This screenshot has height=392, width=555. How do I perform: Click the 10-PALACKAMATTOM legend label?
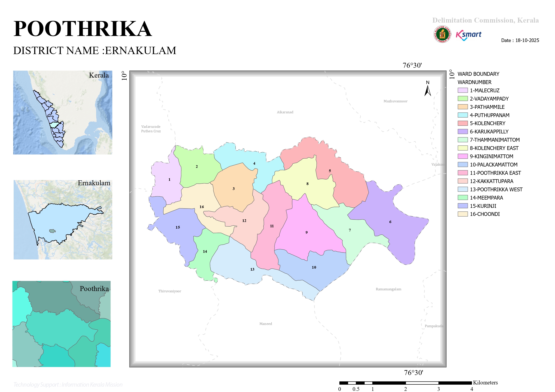(x=494, y=164)
